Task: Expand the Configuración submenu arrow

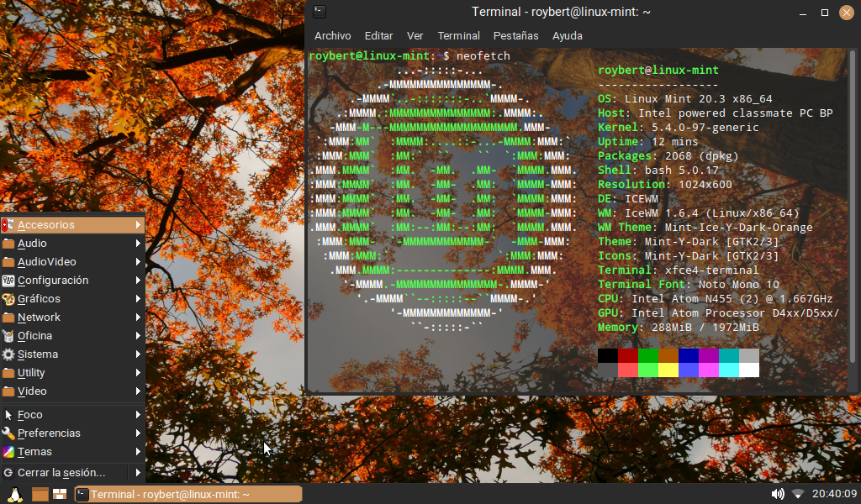Action: click(138, 281)
